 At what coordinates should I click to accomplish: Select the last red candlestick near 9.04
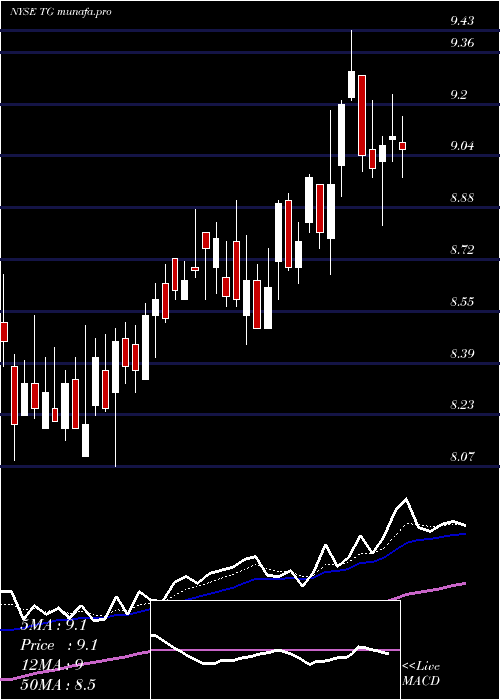coord(402,146)
